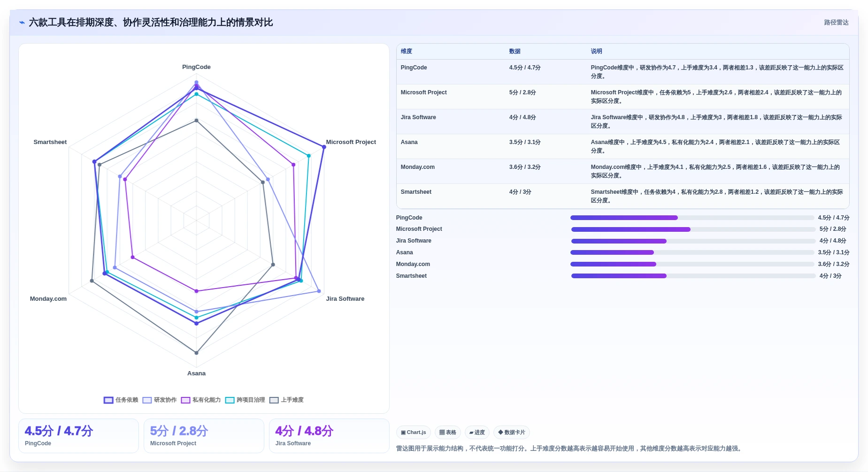Click the Monday.com progress bar
The width and height of the screenshot is (868, 472).
(x=692, y=264)
